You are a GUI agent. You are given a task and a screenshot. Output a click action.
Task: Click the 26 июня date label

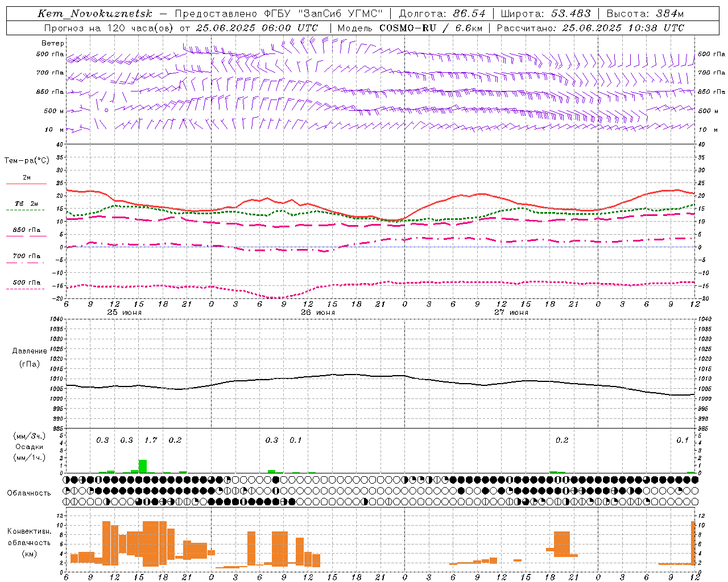point(318,313)
